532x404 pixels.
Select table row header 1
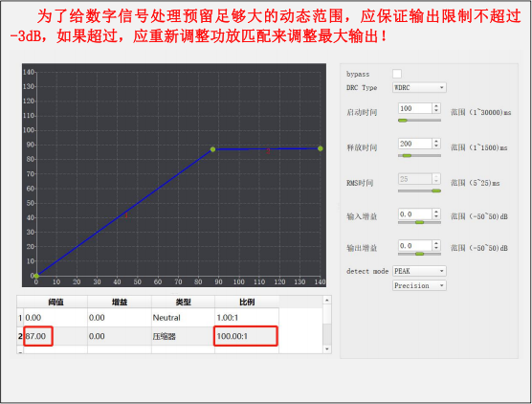coord(20,318)
